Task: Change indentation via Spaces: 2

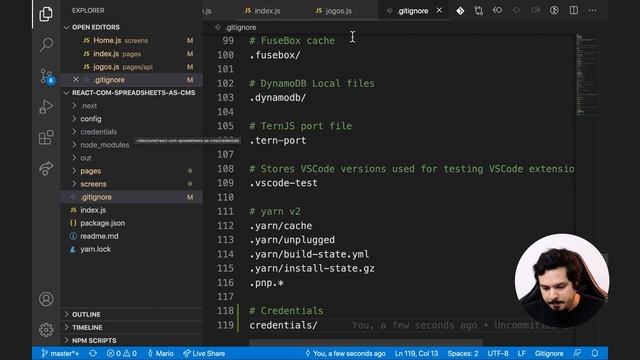Action: tap(462, 353)
